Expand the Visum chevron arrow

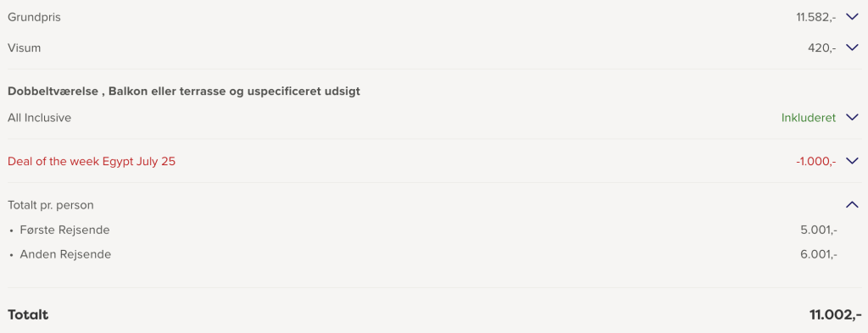[x=852, y=48]
